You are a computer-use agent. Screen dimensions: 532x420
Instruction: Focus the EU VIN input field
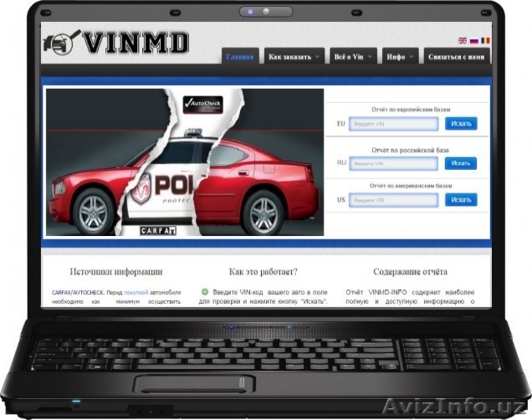pyautogui.click(x=393, y=124)
